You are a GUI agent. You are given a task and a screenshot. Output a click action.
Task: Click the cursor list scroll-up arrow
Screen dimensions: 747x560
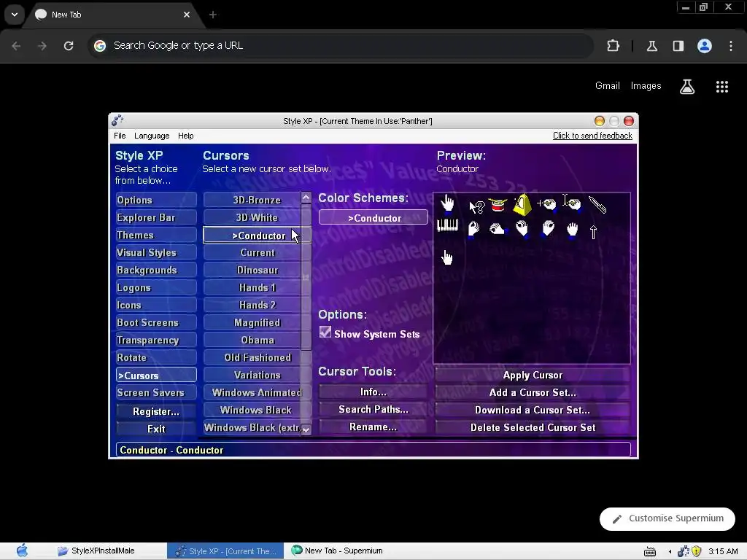pyautogui.click(x=306, y=198)
